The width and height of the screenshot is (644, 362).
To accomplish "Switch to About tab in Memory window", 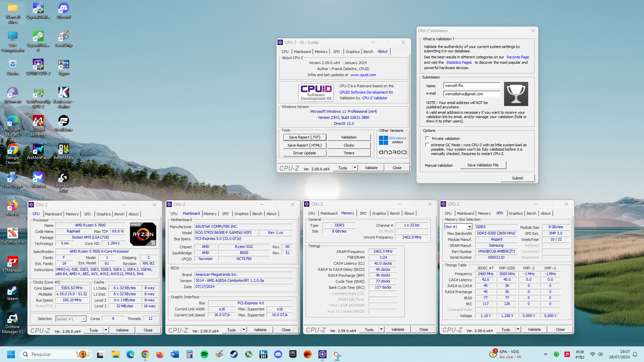I will click(409, 213).
